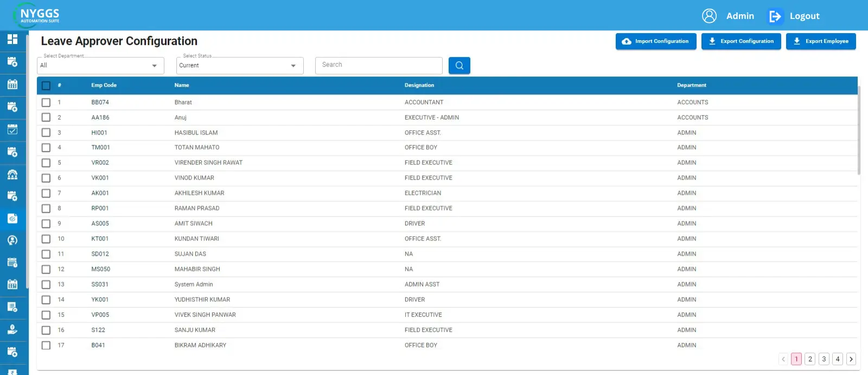Viewport: 868px width, 375px height.
Task: Check the RAMAN PRASAD row checkbox
Action: coord(46,208)
